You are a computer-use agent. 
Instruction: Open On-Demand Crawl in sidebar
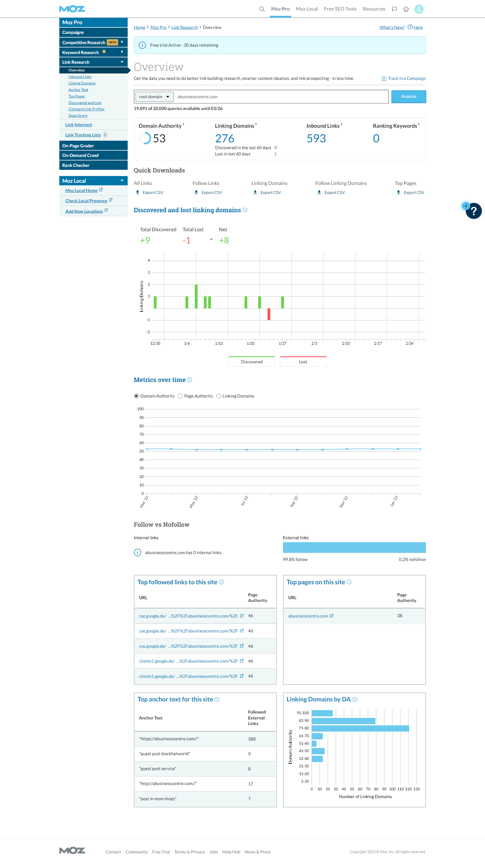click(93, 155)
